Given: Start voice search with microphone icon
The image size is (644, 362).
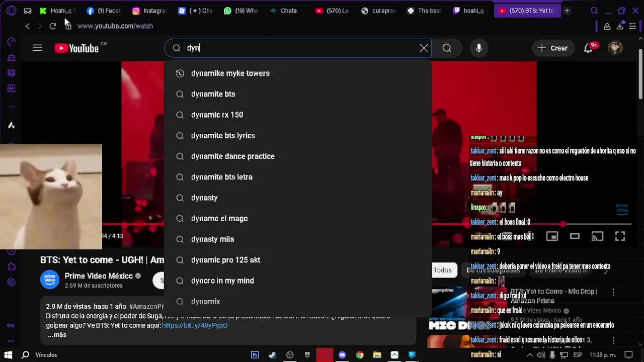Looking at the screenshot, I should point(479,48).
